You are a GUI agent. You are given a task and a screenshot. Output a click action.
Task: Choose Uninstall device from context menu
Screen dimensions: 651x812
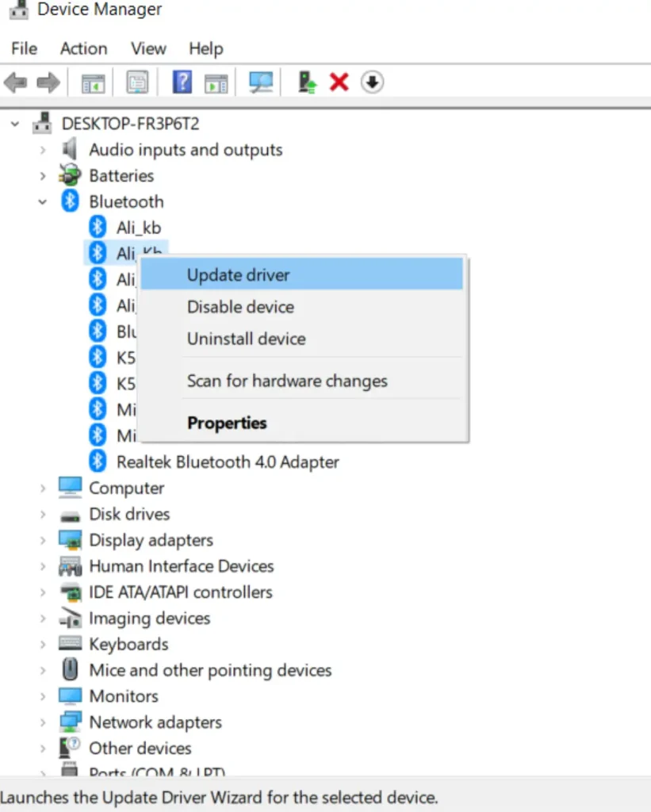pos(246,339)
